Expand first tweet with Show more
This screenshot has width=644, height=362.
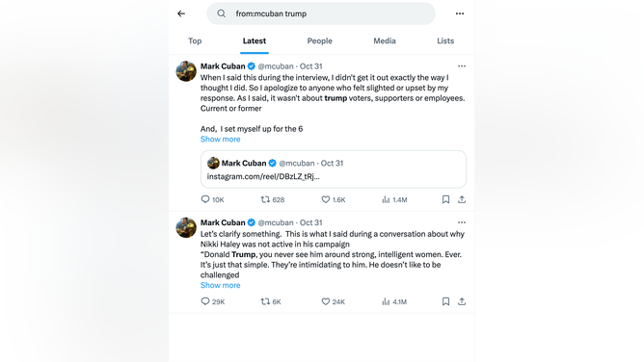click(220, 139)
